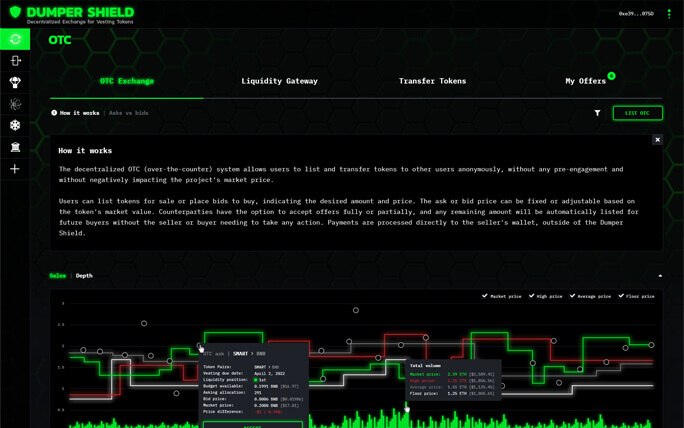Select the atom icon in the sidebar
This screenshot has width=684, height=428.
15,104
